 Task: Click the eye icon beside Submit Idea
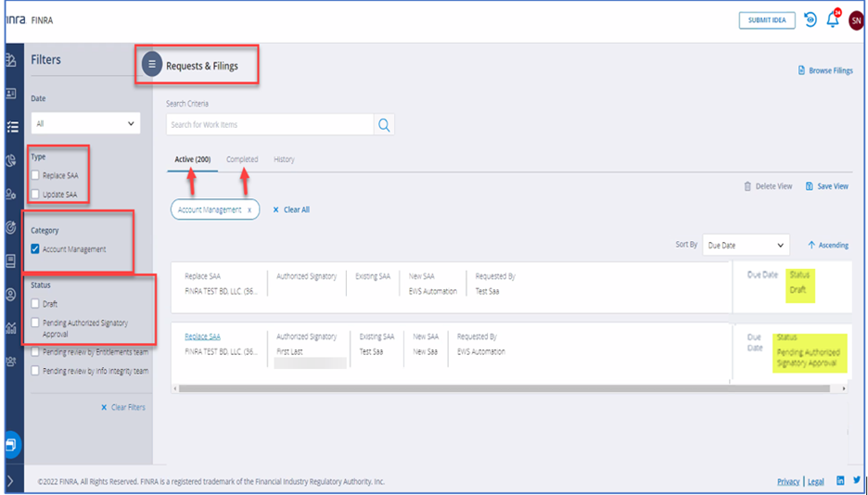click(x=810, y=19)
